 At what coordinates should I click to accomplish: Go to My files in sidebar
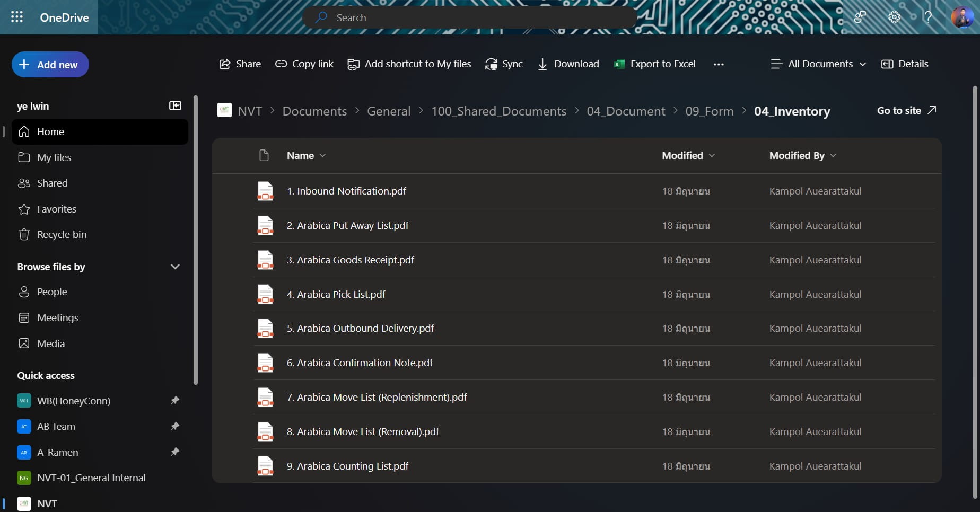[54, 157]
